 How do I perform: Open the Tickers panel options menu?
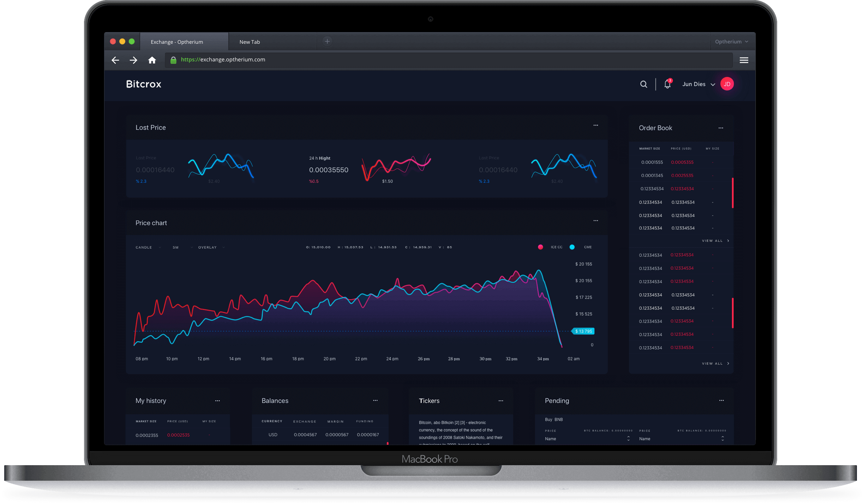click(x=501, y=401)
